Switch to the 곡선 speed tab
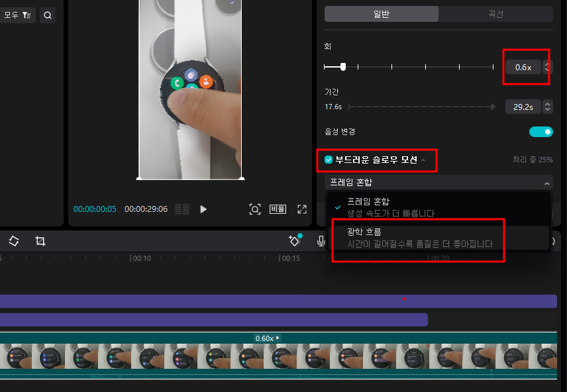Screen dimensions: 567x392 495,14
